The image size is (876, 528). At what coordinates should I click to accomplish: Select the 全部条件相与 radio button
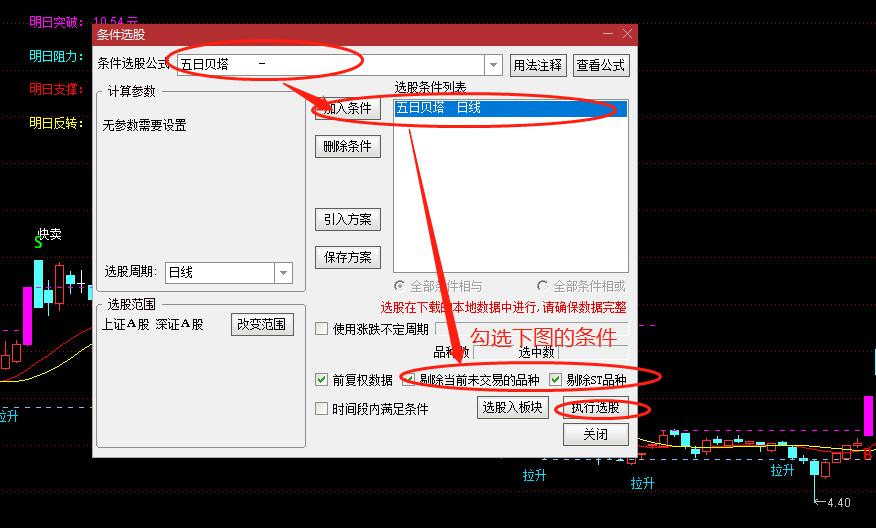coord(399,286)
